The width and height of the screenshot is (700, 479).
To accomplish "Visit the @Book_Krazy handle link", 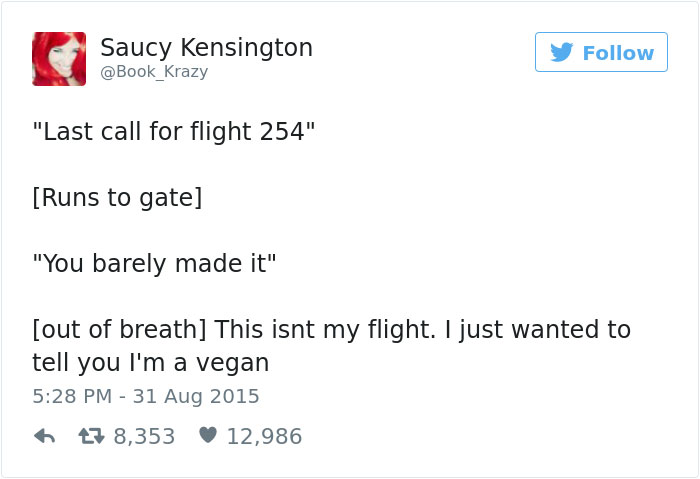I will coord(154,72).
